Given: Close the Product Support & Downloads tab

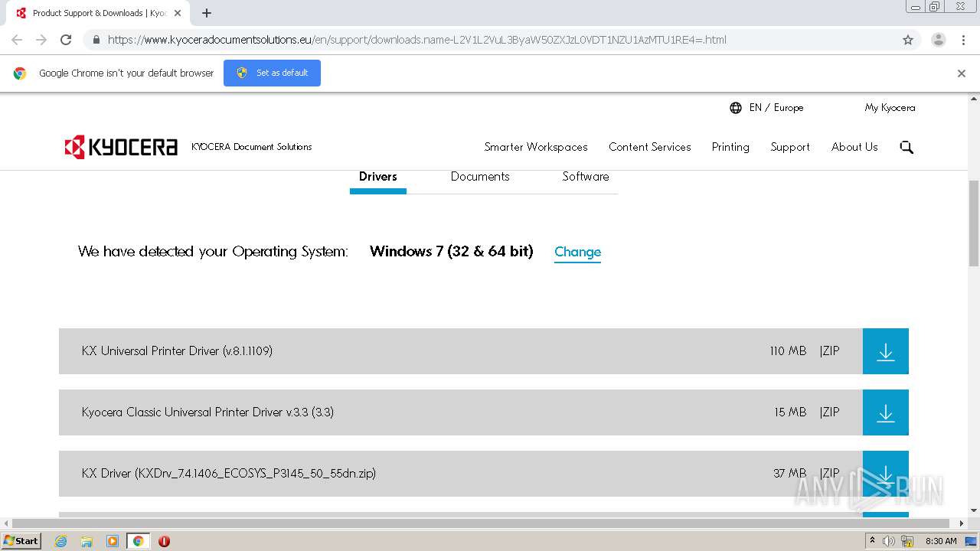Looking at the screenshot, I should (178, 13).
